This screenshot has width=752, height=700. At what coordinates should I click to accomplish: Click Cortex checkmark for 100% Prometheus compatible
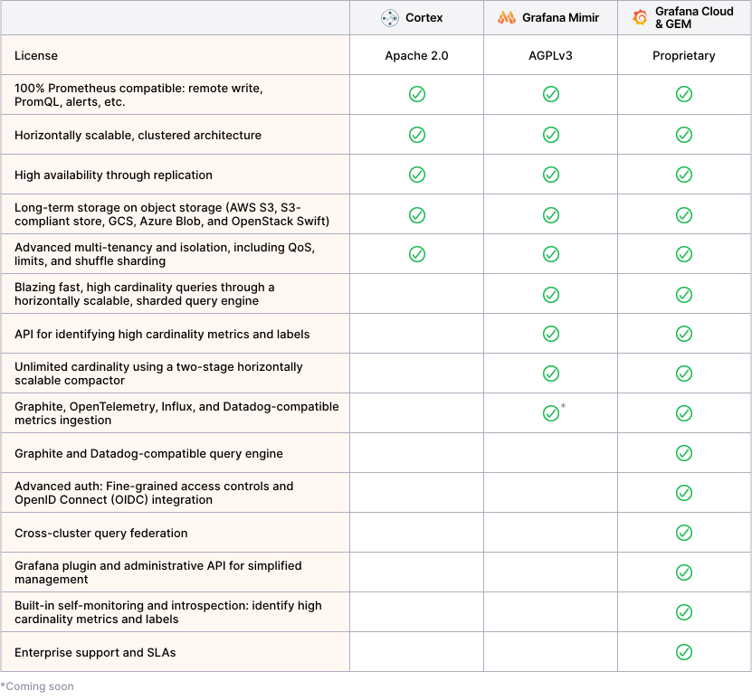pos(416,95)
